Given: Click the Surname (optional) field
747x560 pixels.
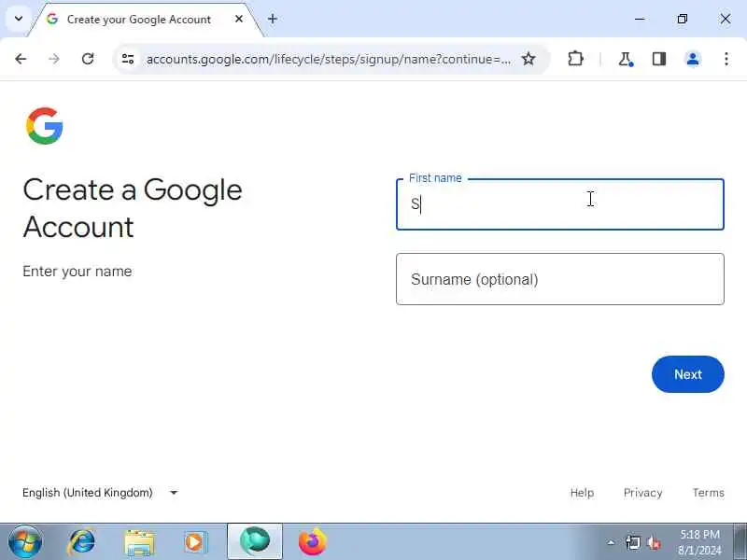Looking at the screenshot, I should 559,279.
